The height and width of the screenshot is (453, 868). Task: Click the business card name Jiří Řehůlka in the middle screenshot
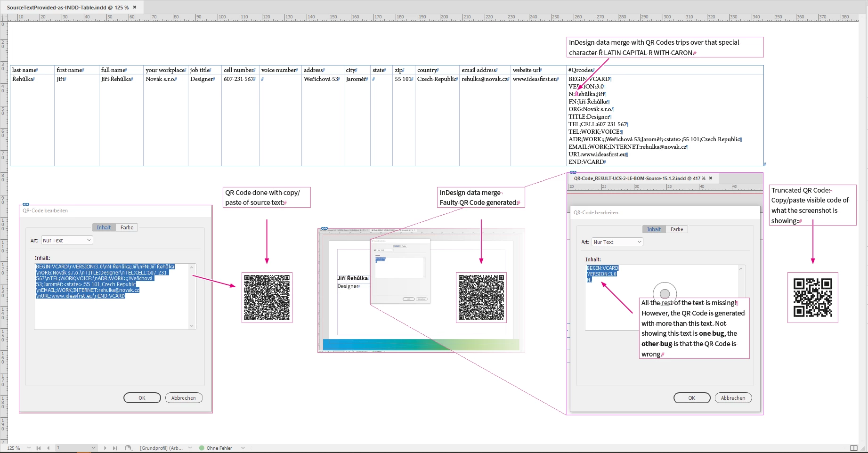pos(352,278)
